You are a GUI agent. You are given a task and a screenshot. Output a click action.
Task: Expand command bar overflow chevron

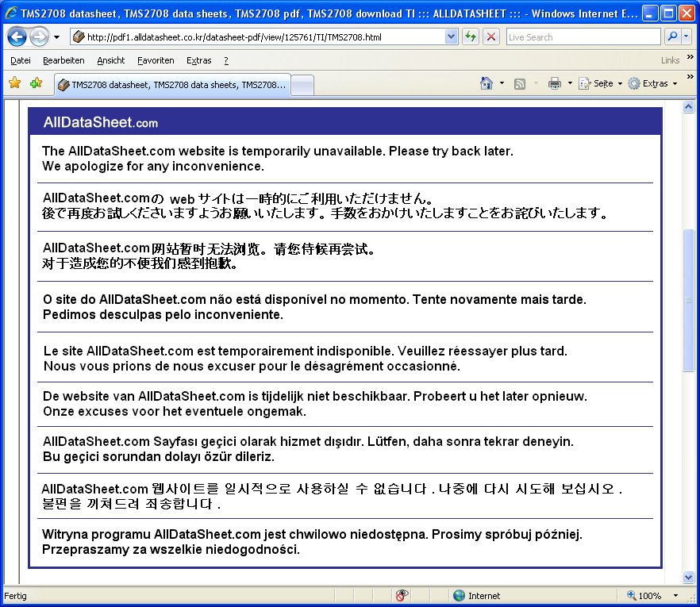click(x=690, y=77)
